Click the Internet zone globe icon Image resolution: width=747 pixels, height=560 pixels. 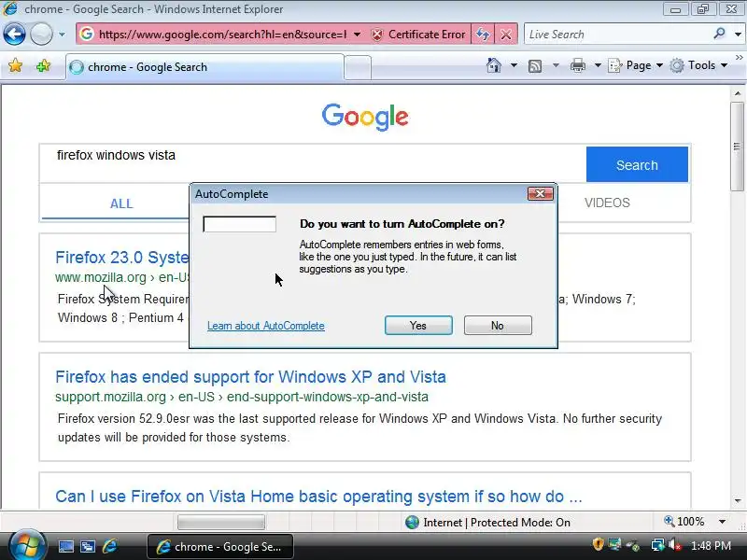[x=412, y=523]
